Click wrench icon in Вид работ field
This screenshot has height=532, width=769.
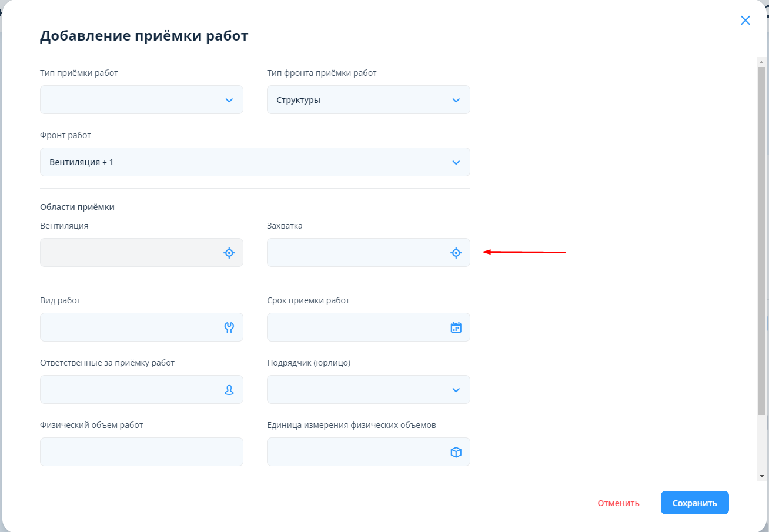click(229, 327)
